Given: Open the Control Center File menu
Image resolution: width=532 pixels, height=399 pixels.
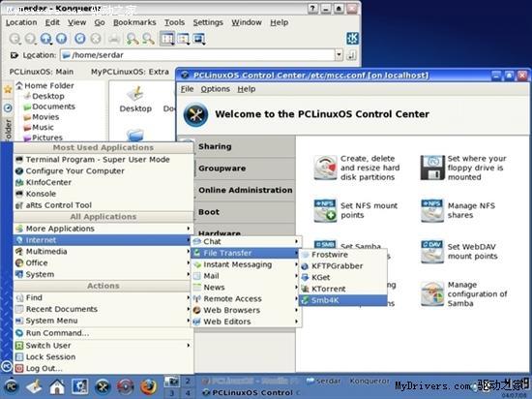Looking at the screenshot, I should point(187,89).
